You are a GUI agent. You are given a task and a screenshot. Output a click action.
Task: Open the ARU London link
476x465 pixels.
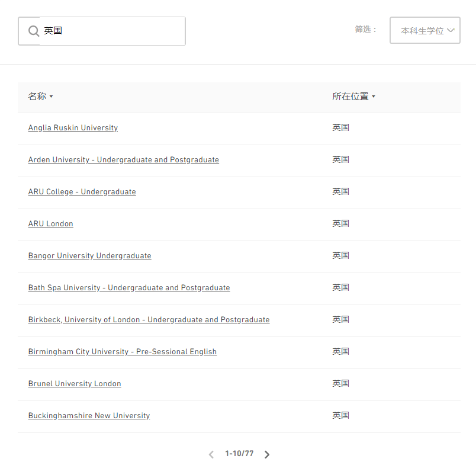(50, 223)
